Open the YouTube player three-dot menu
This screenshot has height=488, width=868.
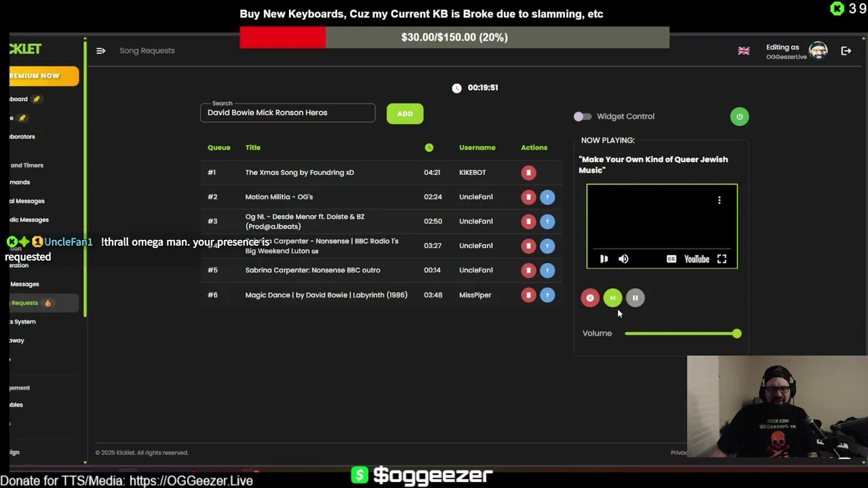[x=719, y=200]
